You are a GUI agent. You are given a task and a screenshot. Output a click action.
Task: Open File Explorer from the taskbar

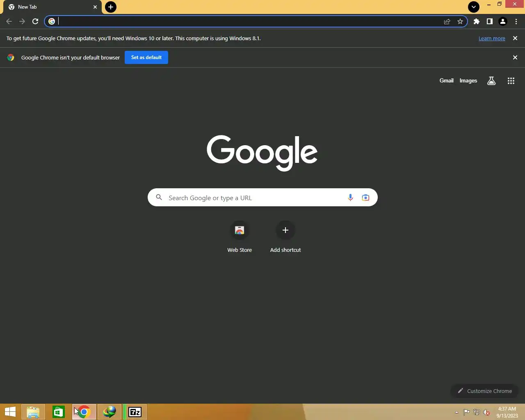(33, 412)
